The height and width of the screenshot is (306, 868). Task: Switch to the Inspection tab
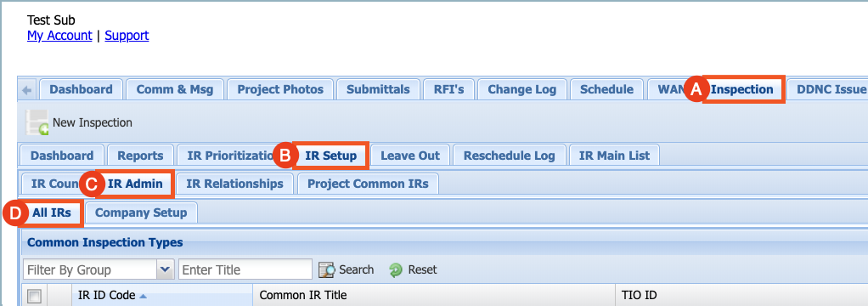click(x=741, y=89)
